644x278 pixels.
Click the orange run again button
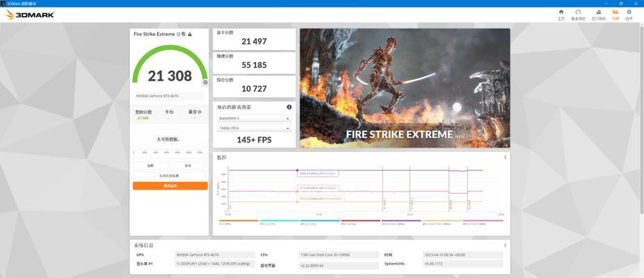click(x=170, y=186)
